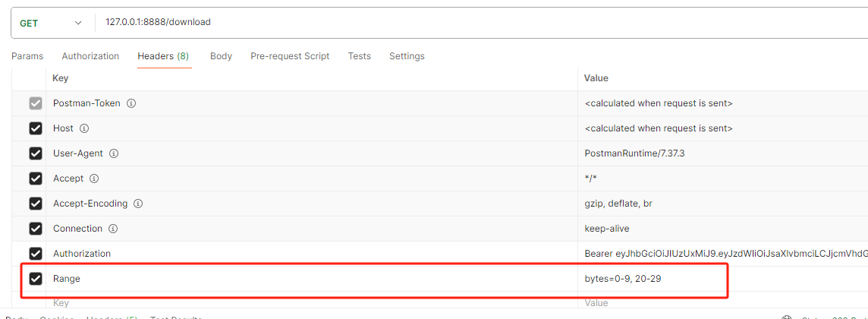This screenshot has width=868, height=319.
Task: Click the Accept key text
Action: (x=68, y=179)
